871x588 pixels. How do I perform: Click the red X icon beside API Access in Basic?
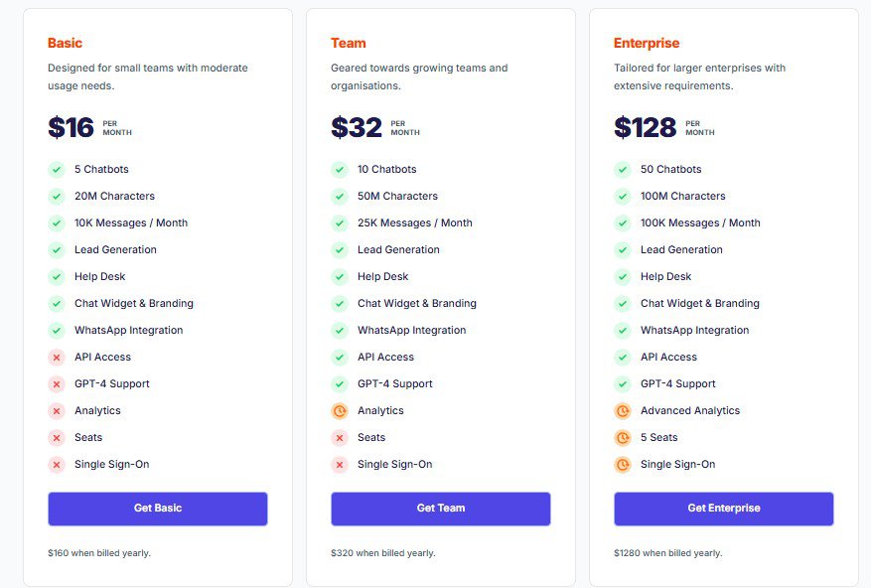[57, 357]
